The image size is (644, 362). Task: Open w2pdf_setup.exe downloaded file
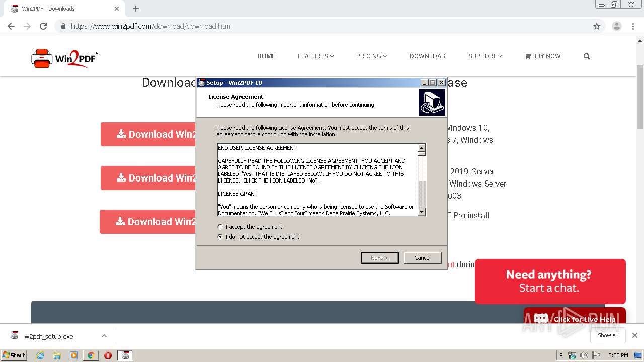(49, 336)
